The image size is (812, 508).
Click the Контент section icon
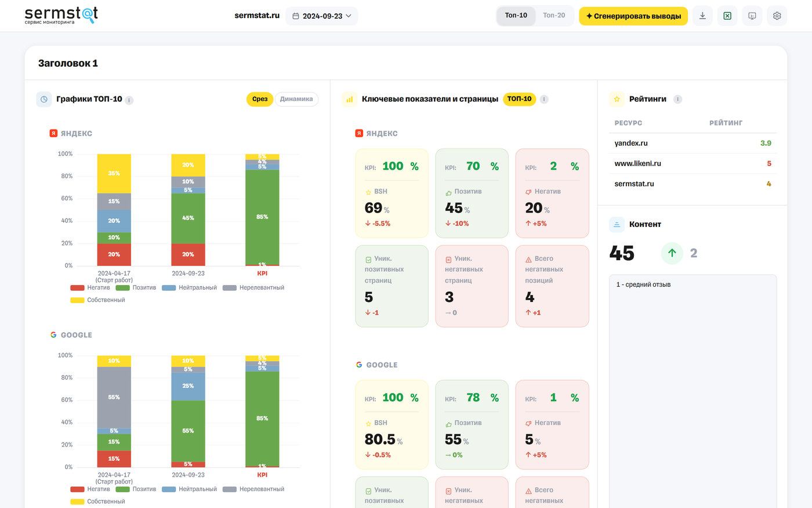617,225
